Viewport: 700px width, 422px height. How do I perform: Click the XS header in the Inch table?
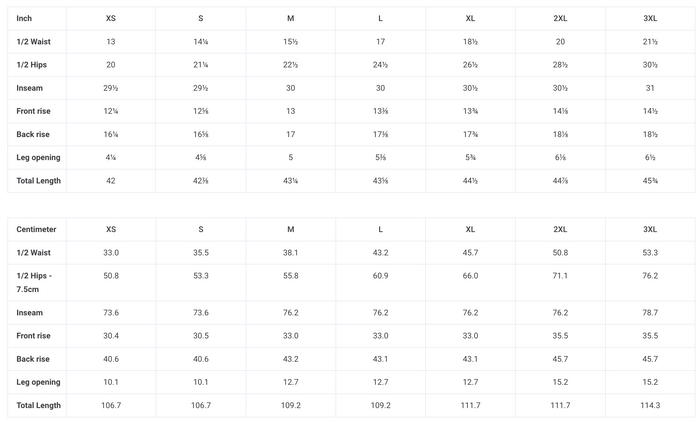tap(110, 19)
